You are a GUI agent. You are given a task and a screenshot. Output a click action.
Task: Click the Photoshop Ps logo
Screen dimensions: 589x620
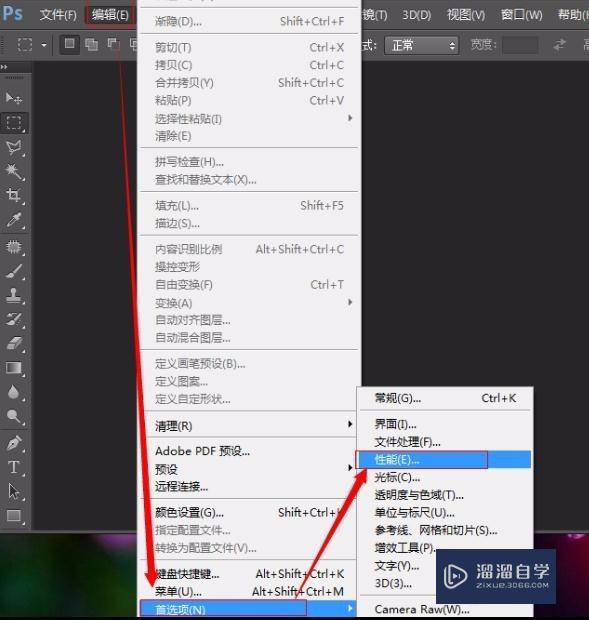tap(12, 13)
